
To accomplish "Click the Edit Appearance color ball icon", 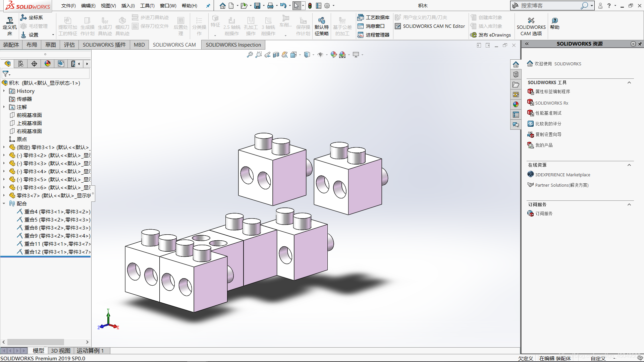I will tap(333, 55).
